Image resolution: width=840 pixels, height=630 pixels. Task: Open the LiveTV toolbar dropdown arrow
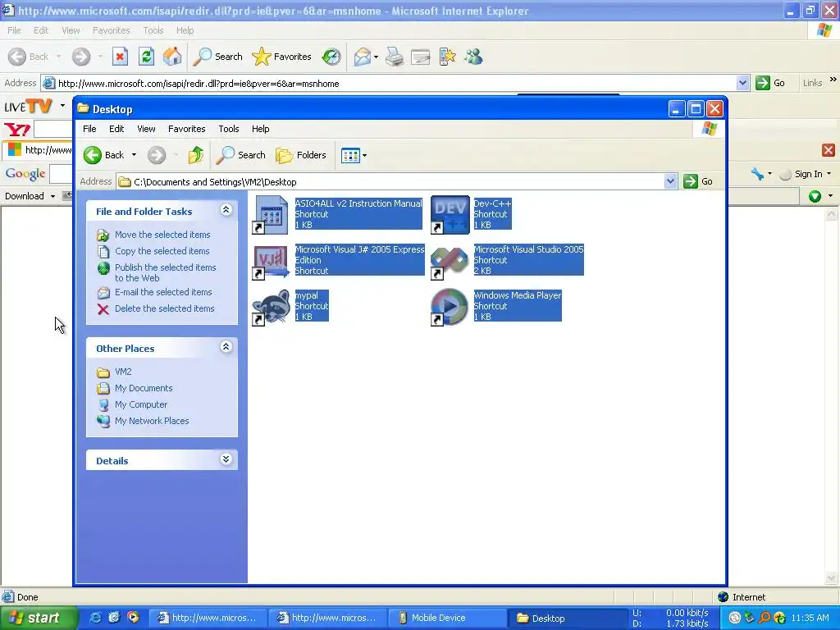coord(62,106)
